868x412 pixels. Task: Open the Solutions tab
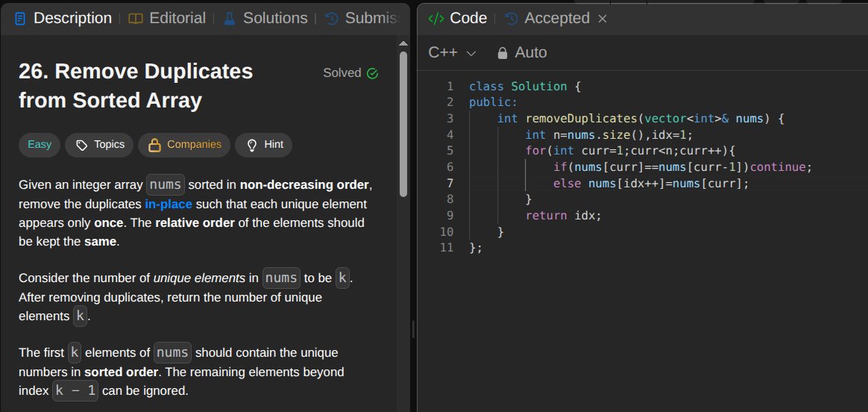click(x=265, y=18)
